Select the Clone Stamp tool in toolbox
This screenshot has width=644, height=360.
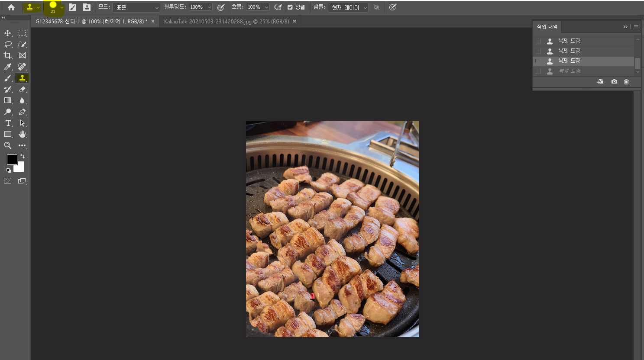pyautogui.click(x=22, y=78)
